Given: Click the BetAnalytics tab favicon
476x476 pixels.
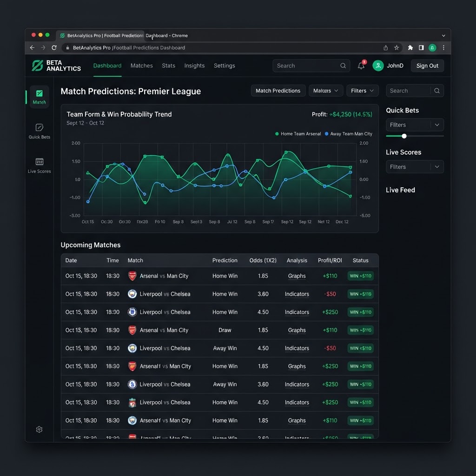Looking at the screenshot, I should pos(62,35).
